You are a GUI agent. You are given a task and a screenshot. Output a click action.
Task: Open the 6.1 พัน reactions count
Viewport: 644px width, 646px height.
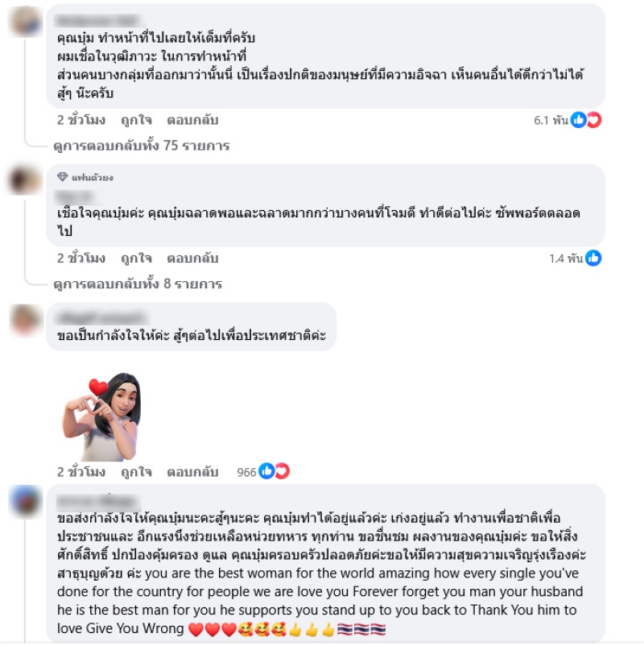pos(551,120)
